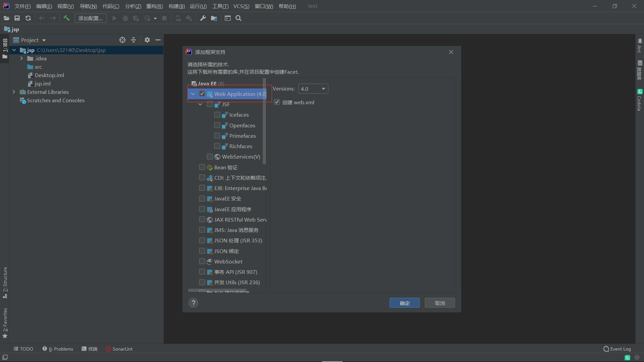Click the Collapse All icon in Project panel
Viewport: 644px width, 362px height.
[x=133, y=40]
